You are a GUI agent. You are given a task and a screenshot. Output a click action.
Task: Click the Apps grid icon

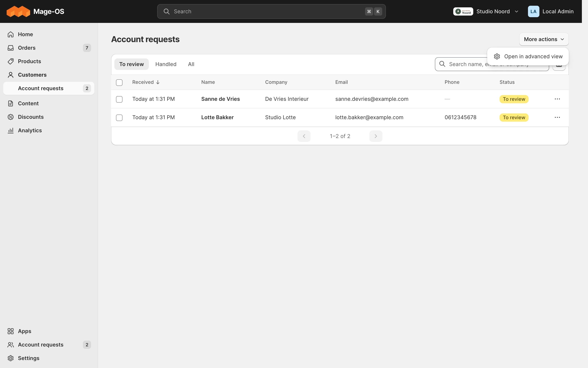[x=10, y=331]
